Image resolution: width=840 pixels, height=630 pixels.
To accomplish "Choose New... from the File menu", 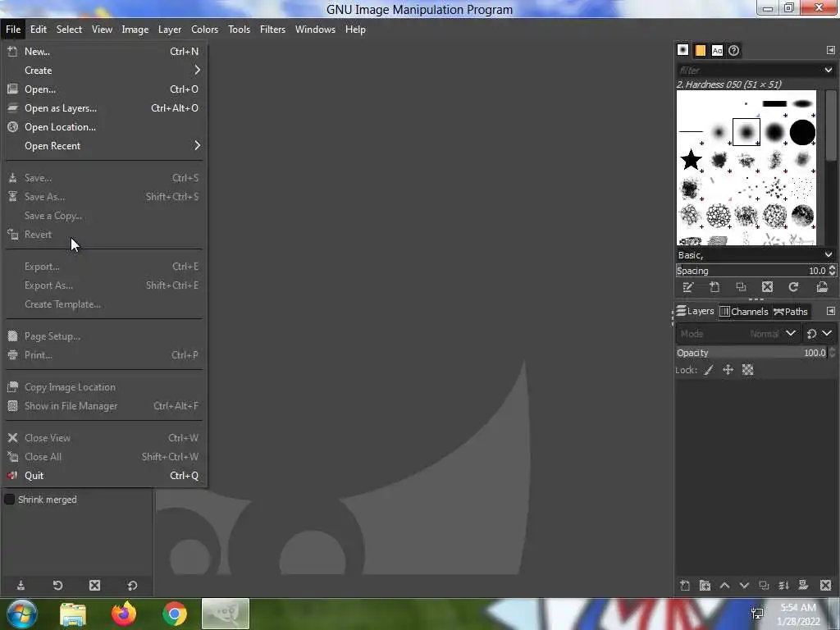I will (105, 52).
